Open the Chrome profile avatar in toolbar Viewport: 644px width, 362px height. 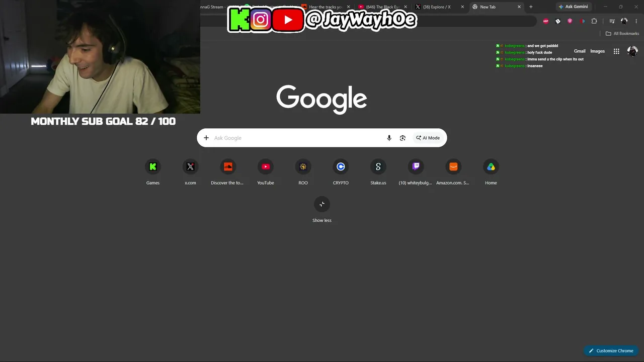click(624, 21)
